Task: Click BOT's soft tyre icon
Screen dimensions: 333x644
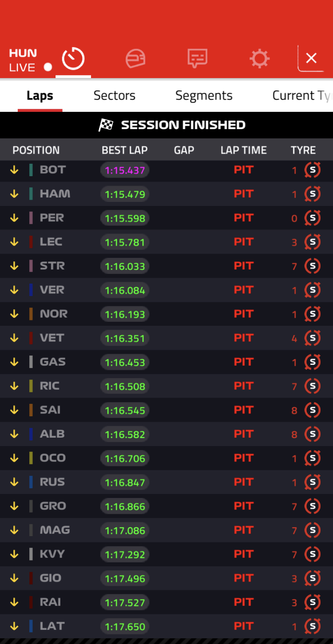Action: tap(312, 170)
